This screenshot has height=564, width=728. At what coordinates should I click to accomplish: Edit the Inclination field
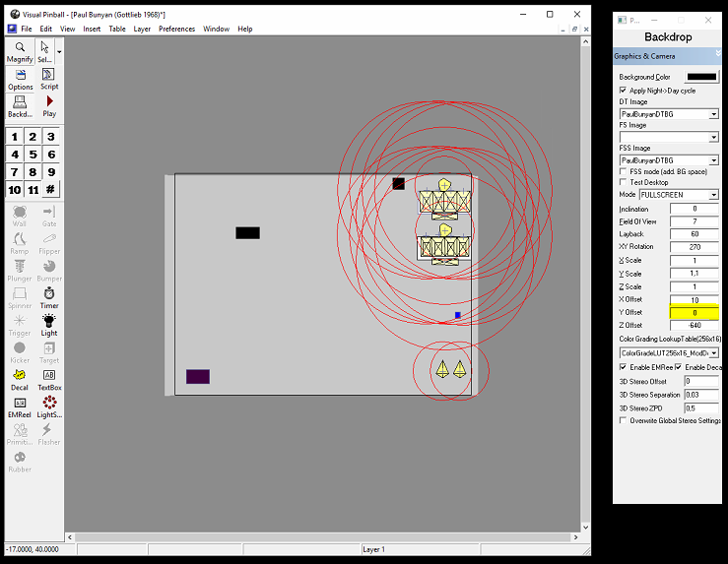click(695, 209)
